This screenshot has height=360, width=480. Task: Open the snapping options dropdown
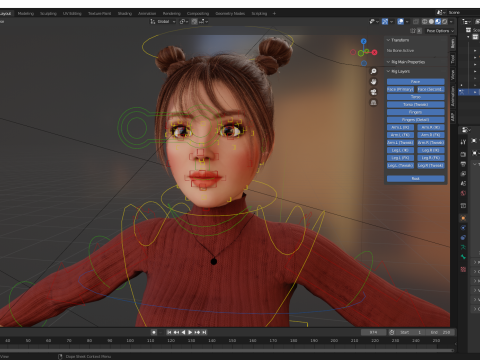pyautogui.click(x=204, y=22)
